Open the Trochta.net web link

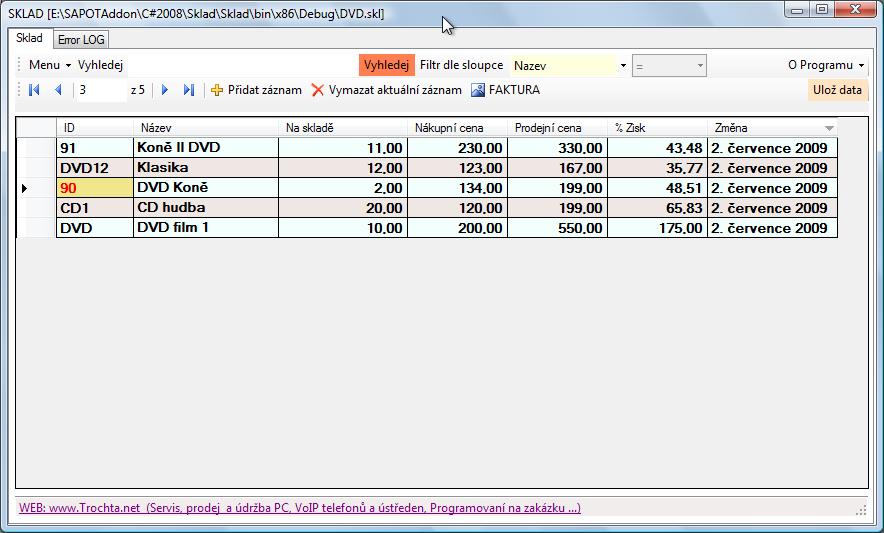point(299,508)
